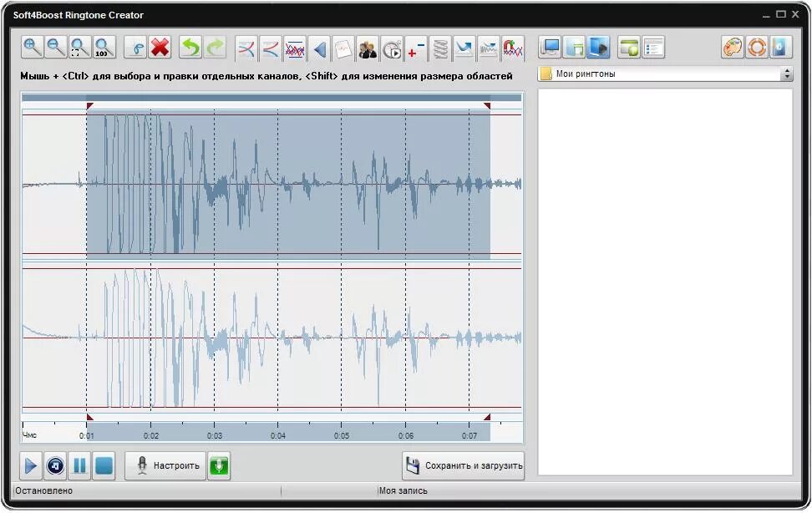The height and width of the screenshot is (513, 812).
Task: Click the 0:02 mark on the timeline ruler
Action: click(151, 435)
